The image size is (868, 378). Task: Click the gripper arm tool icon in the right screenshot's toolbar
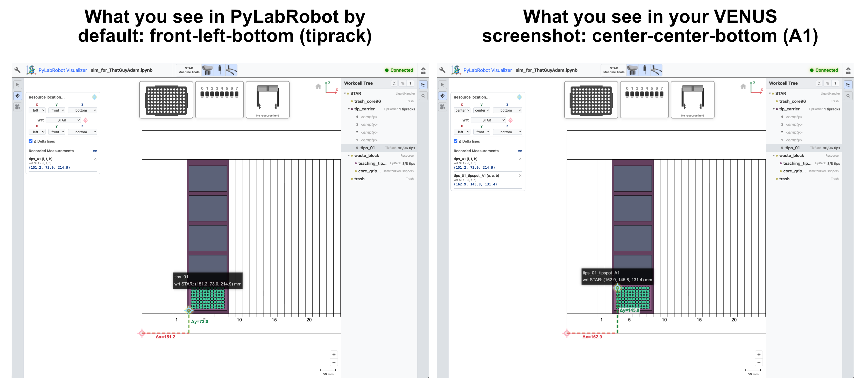coord(656,70)
